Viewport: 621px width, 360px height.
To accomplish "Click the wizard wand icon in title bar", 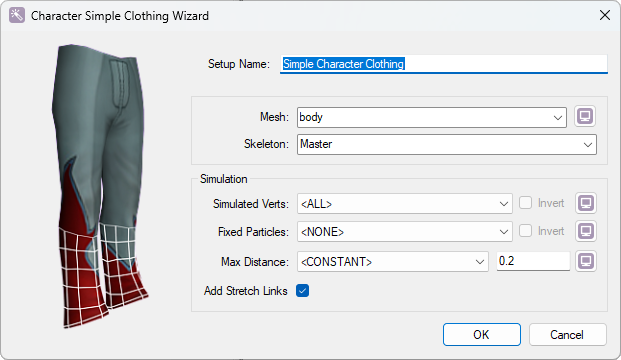I will [x=17, y=15].
